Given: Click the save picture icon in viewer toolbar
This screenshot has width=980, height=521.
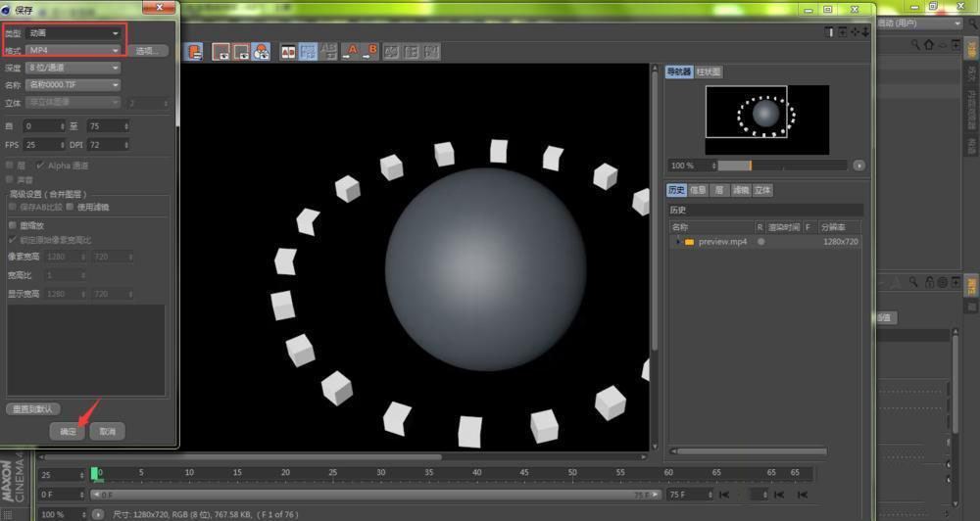Looking at the screenshot, I should (x=195, y=51).
